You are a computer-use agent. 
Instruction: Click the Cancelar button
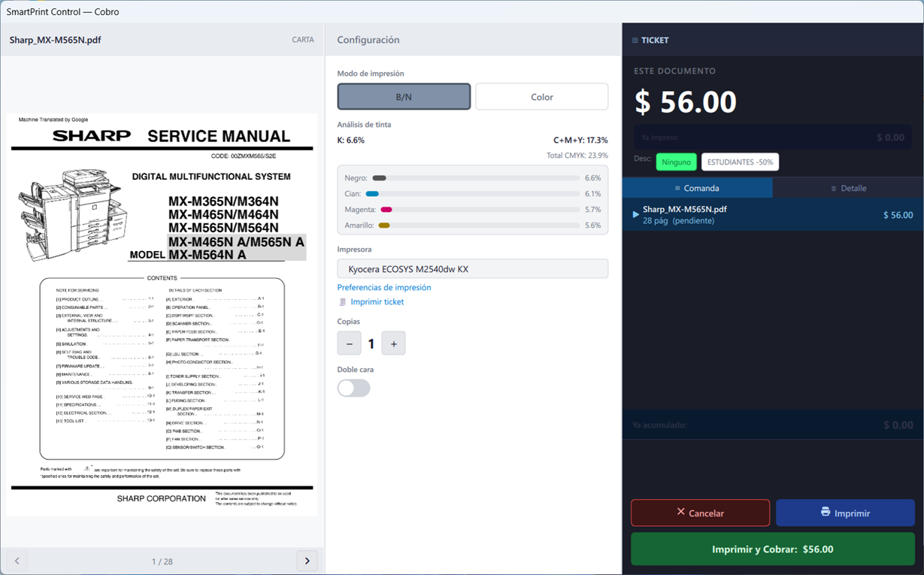pos(700,513)
